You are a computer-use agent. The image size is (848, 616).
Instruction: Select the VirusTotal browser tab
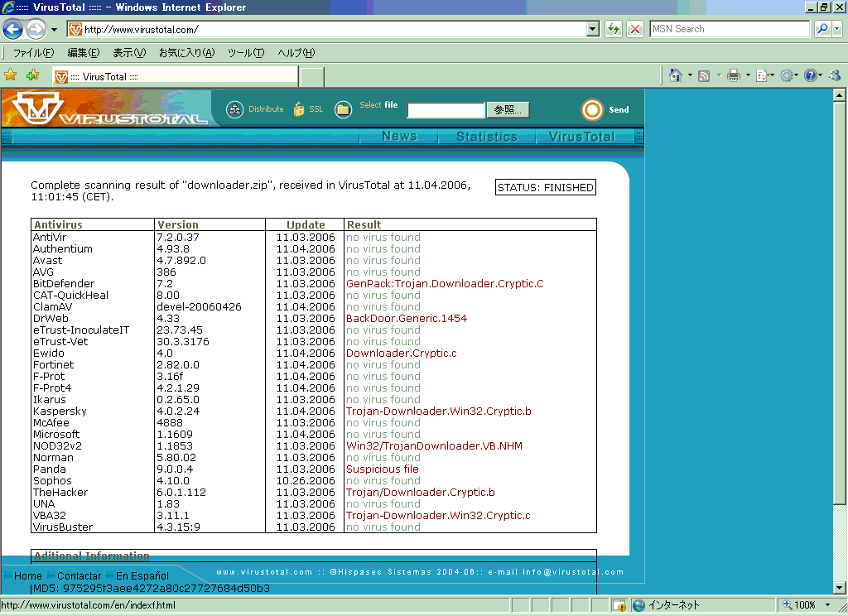tap(176, 76)
